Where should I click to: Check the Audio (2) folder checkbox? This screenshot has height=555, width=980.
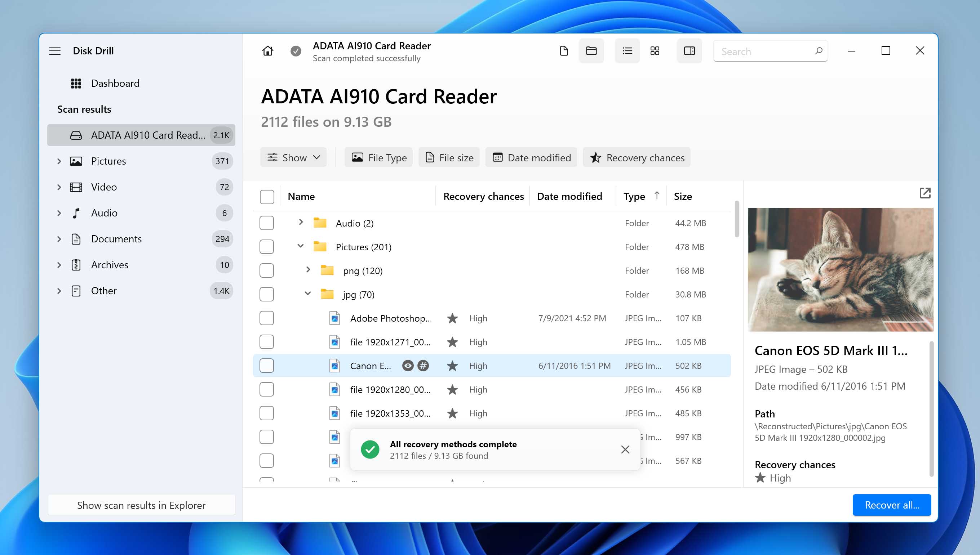(x=267, y=223)
